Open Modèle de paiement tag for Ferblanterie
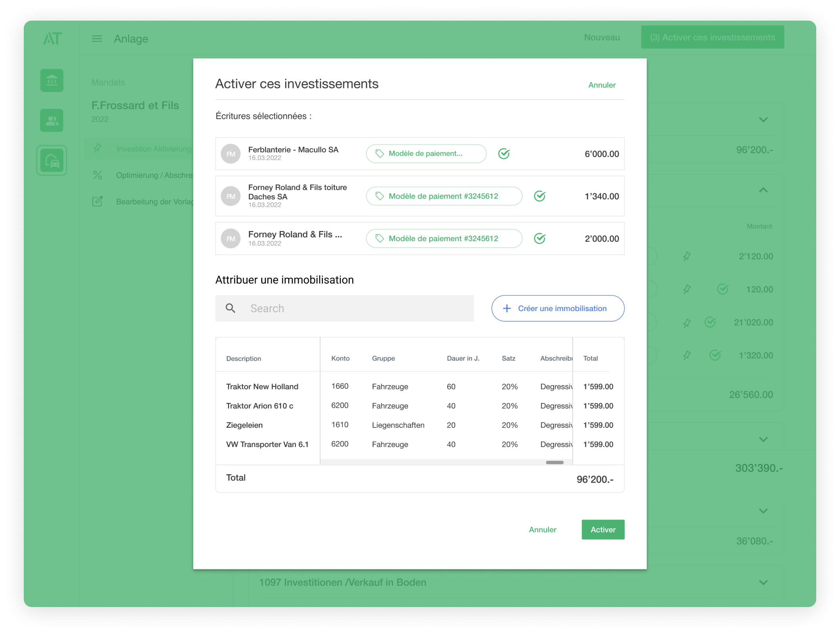Image resolution: width=840 pixels, height=634 pixels. click(426, 154)
